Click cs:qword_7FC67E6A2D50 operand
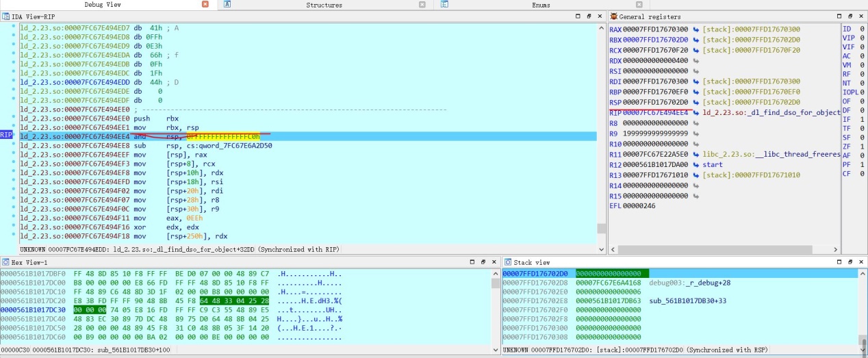 click(x=228, y=145)
